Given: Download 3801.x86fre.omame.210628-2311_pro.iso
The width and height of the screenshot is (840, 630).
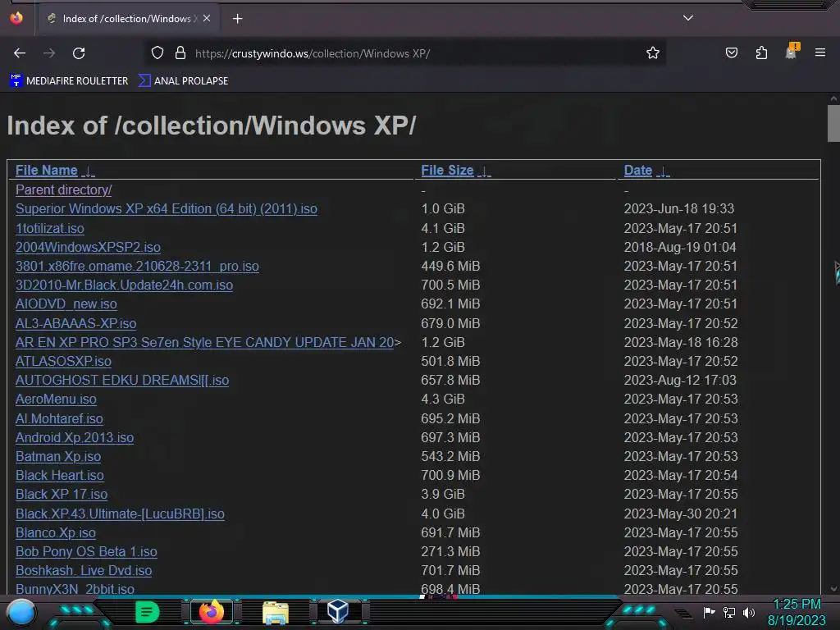Looking at the screenshot, I should [137, 267].
